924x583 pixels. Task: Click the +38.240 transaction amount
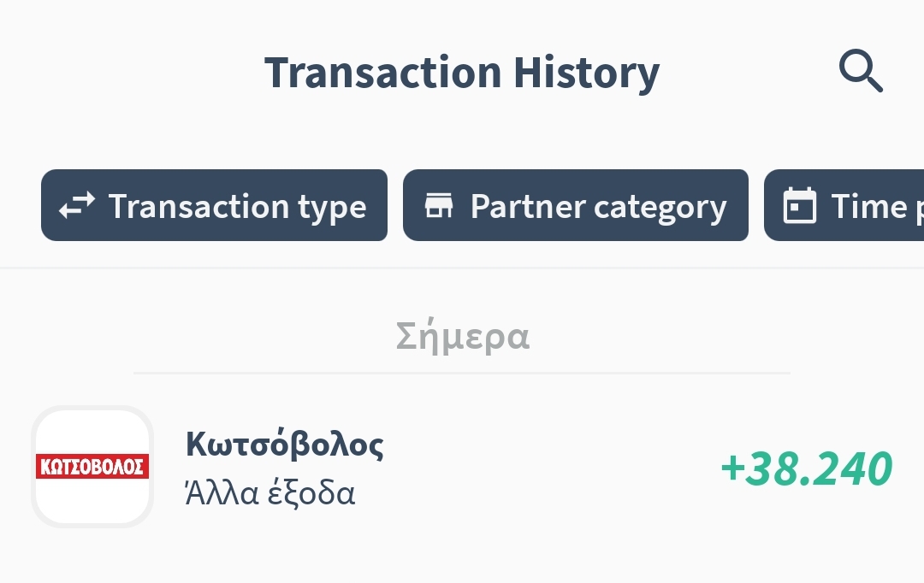[x=807, y=468]
